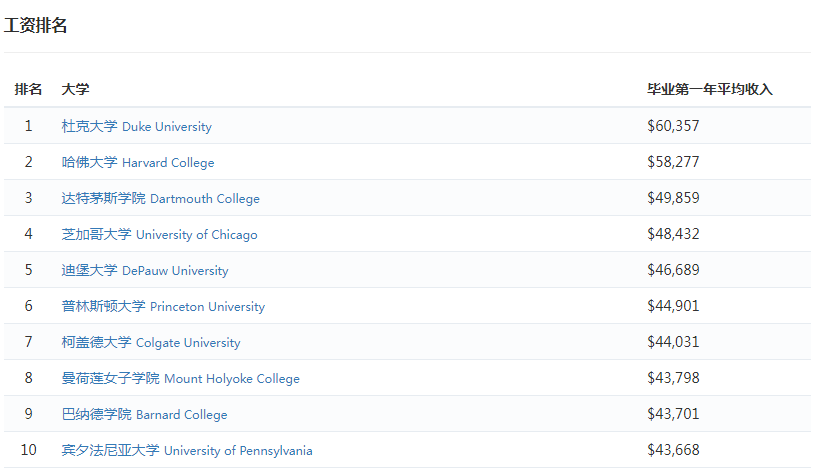
Task: Open the DePauw University link
Action: pyautogui.click(x=144, y=271)
